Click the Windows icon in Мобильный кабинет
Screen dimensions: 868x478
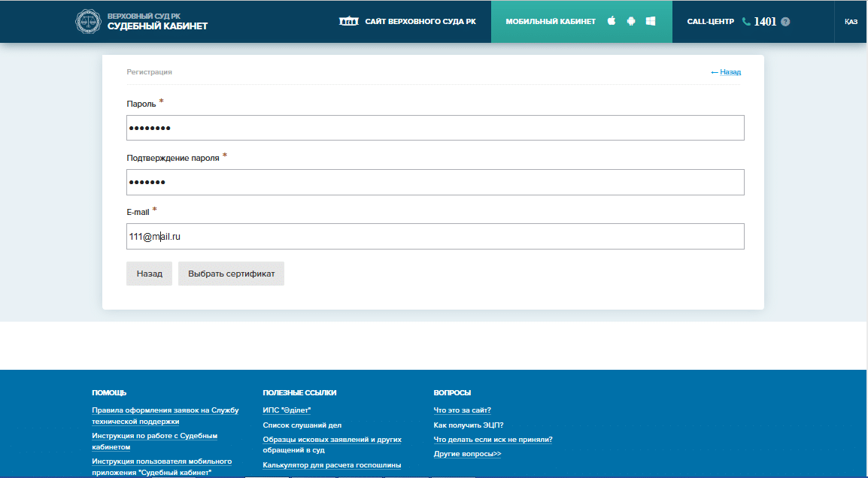pos(651,21)
